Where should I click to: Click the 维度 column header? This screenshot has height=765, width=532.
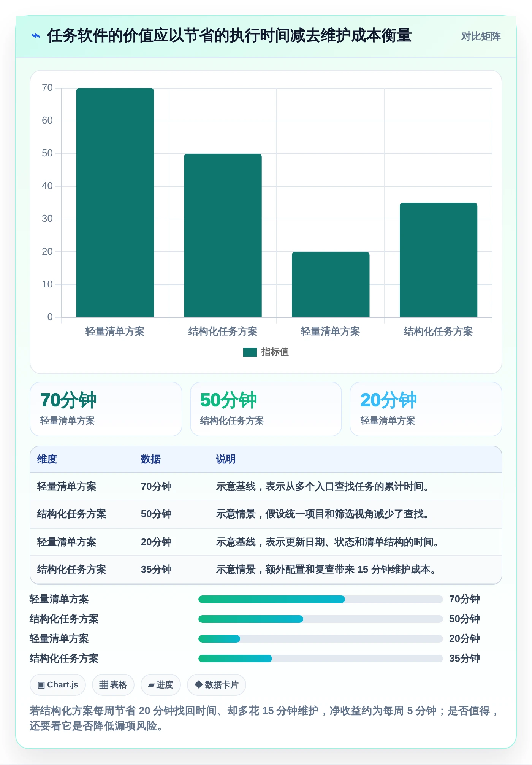pos(47,459)
